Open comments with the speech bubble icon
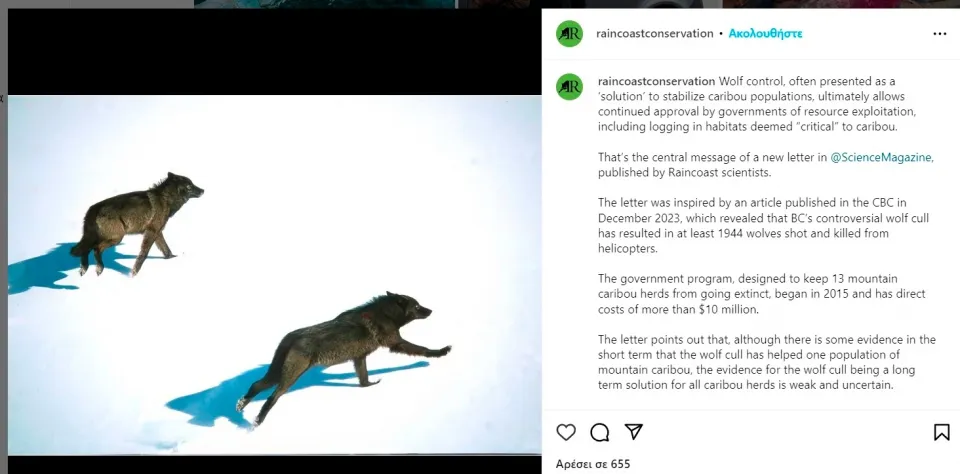Screen dimensions: 960x474 pos(600,432)
